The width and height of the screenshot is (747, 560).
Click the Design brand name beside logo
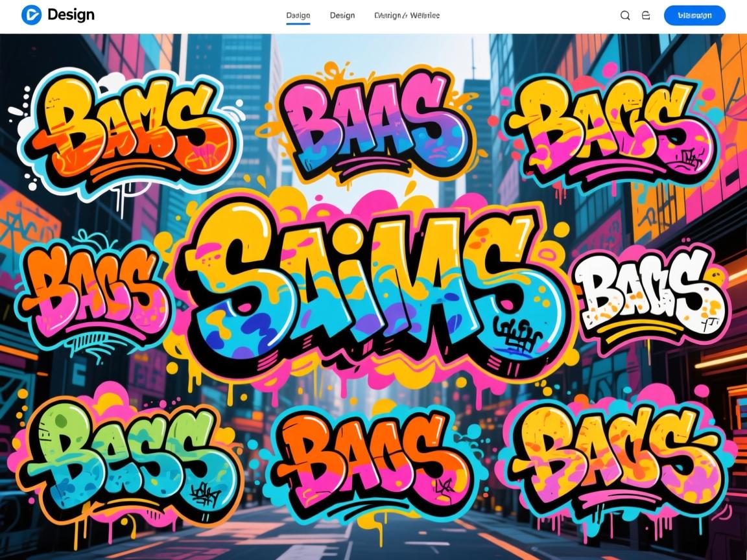click(x=71, y=15)
